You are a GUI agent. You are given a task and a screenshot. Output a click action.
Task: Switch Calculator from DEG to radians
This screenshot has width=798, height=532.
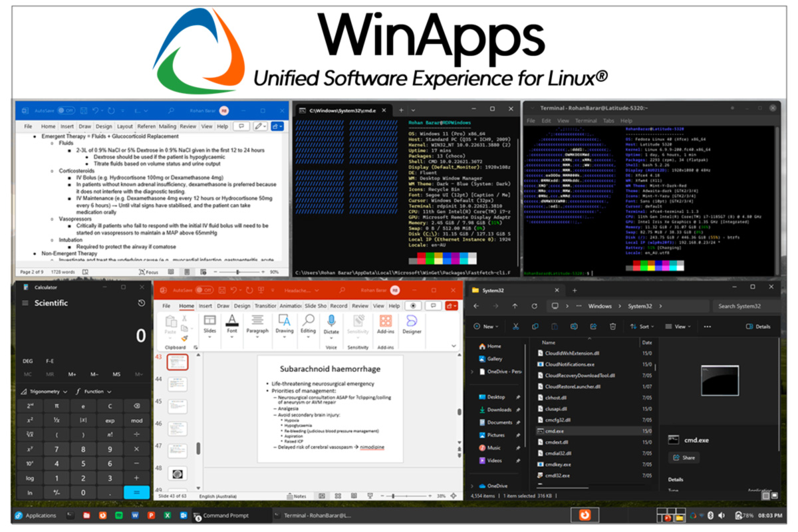[28, 361]
